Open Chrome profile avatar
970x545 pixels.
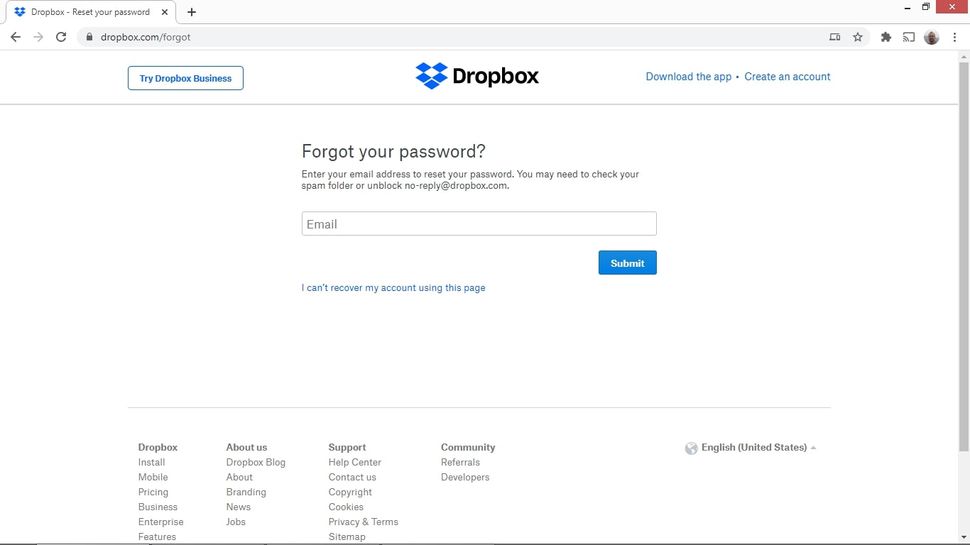pos(931,37)
